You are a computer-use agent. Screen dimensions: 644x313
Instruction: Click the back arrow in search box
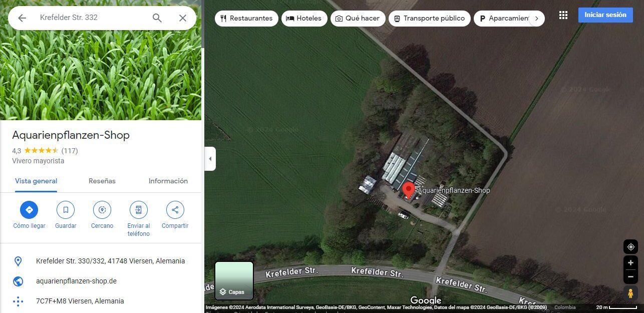coord(22,18)
